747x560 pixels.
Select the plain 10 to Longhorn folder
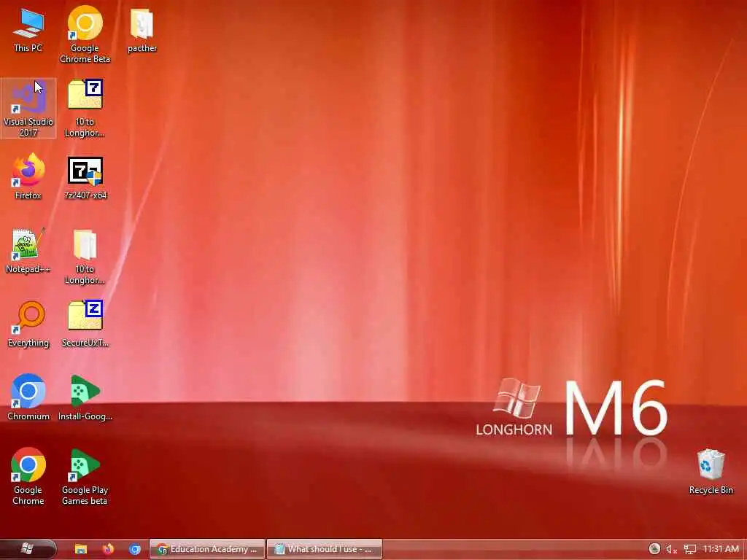[85, 257]
